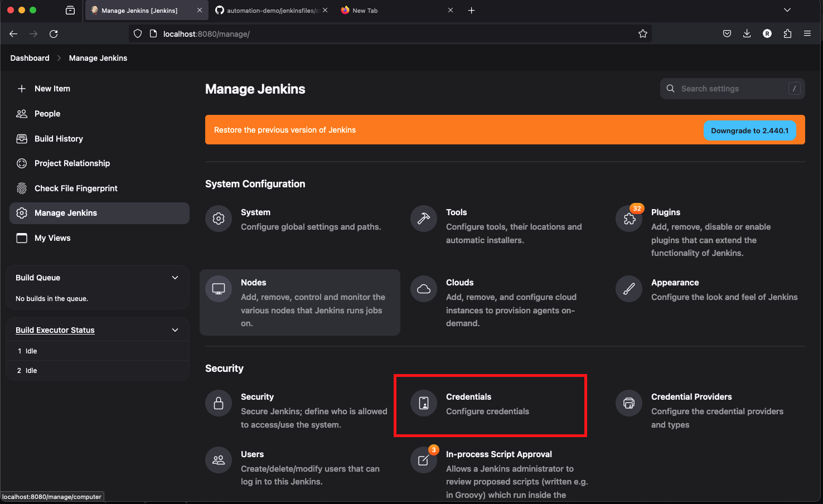The image size is (823, 504).
Task: Open the In-process Script Approval icon
Action: [x=424, y=460]
